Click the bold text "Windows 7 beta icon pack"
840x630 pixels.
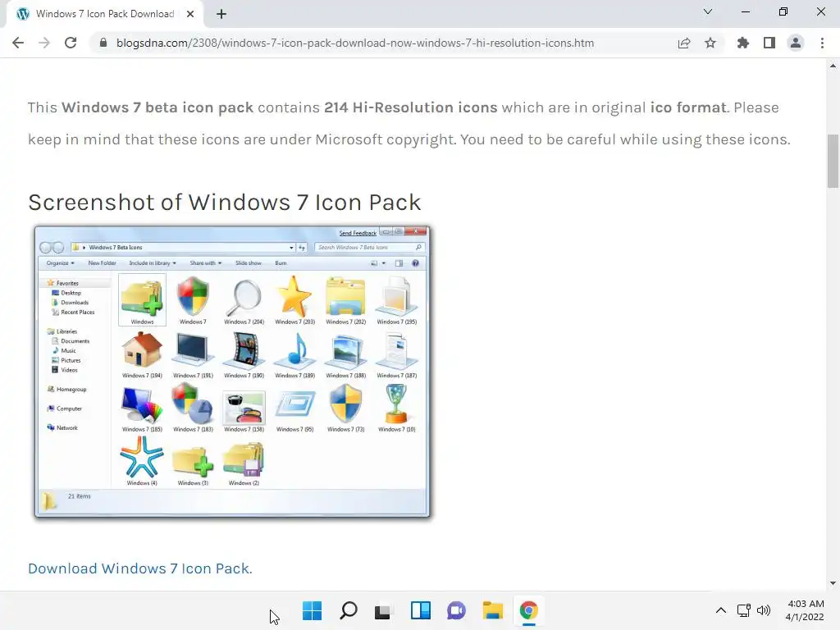point(157,107)
